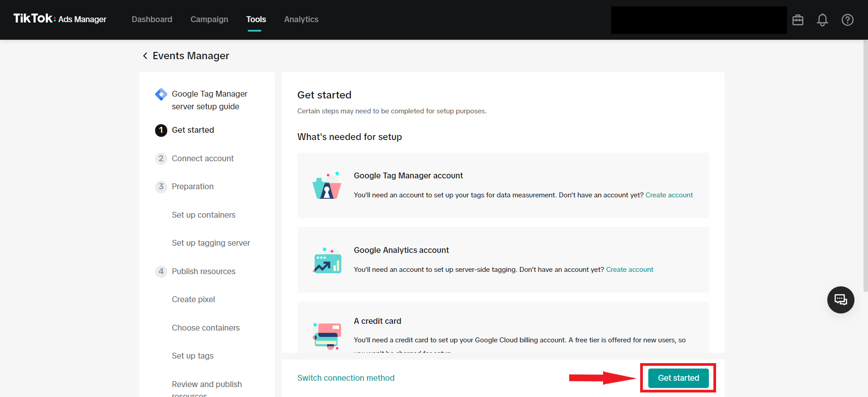The height and width of the screenshot is (397, 868).
Task: Click the Google Analytics account title
Action: pyautogui.click(x=401, y=250)
